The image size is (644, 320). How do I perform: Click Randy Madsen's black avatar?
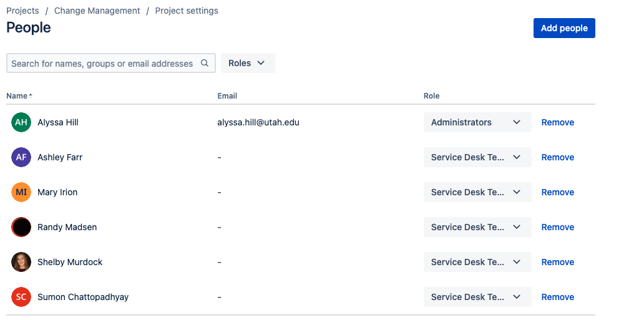(21, 227)
